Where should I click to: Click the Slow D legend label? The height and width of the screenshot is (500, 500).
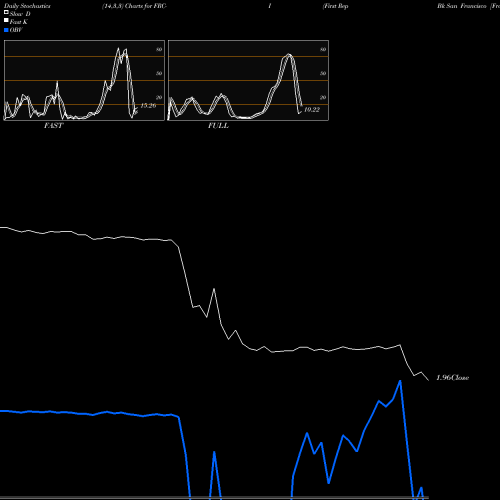(20, 14)
